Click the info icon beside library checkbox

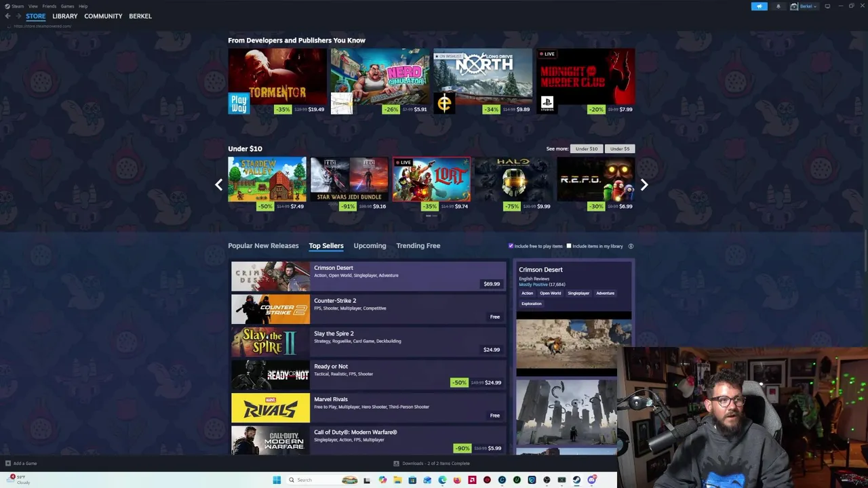(x=631, y=246)
